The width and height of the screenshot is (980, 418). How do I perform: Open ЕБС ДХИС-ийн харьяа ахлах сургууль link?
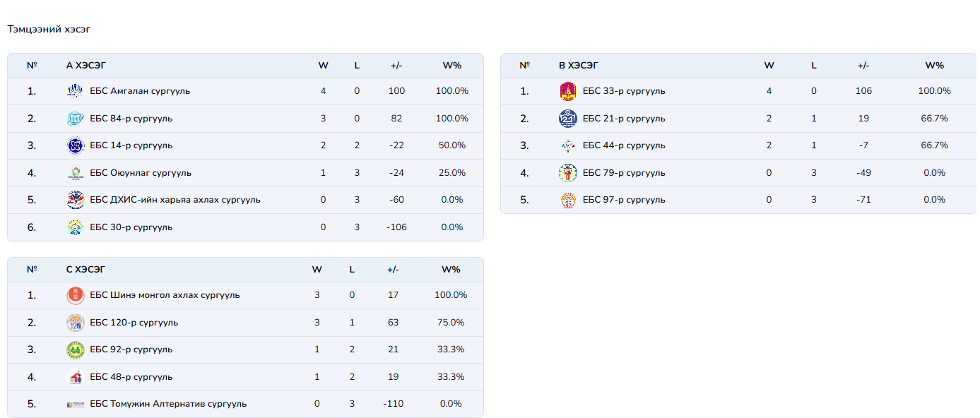[175, 200]
